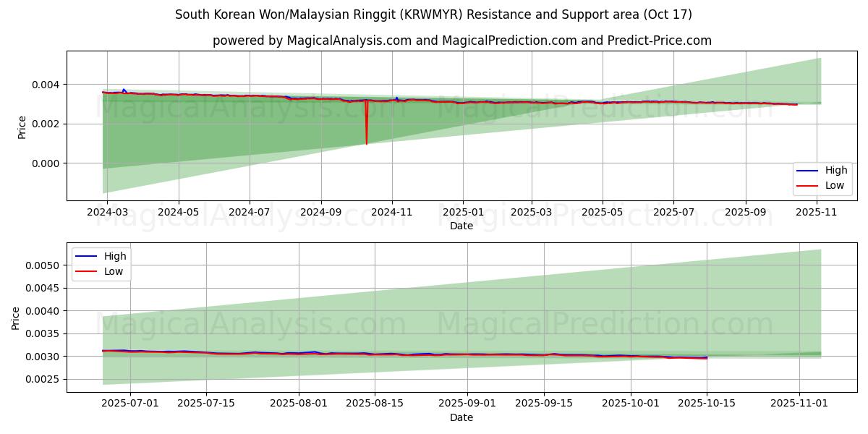This screenshot has height=434, width=868.
Task: Click the 2025-11 date tick on top chart
Action: [x=817, y=213]
